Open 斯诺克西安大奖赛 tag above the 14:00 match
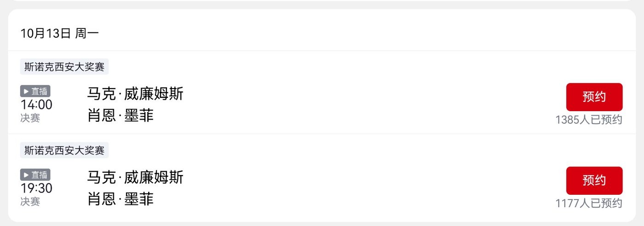This screenshot has width=644, height=226. pos(64,67)
